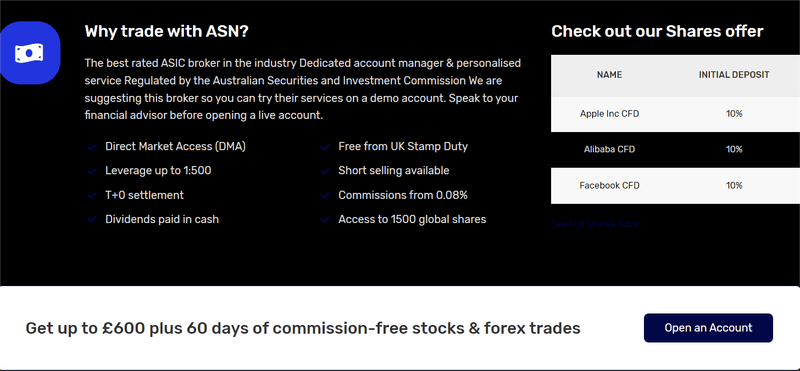The image size is (800, 371).
Task: Click checkmark icon beside Free from UK Stamp Duty
Action: 326,147
